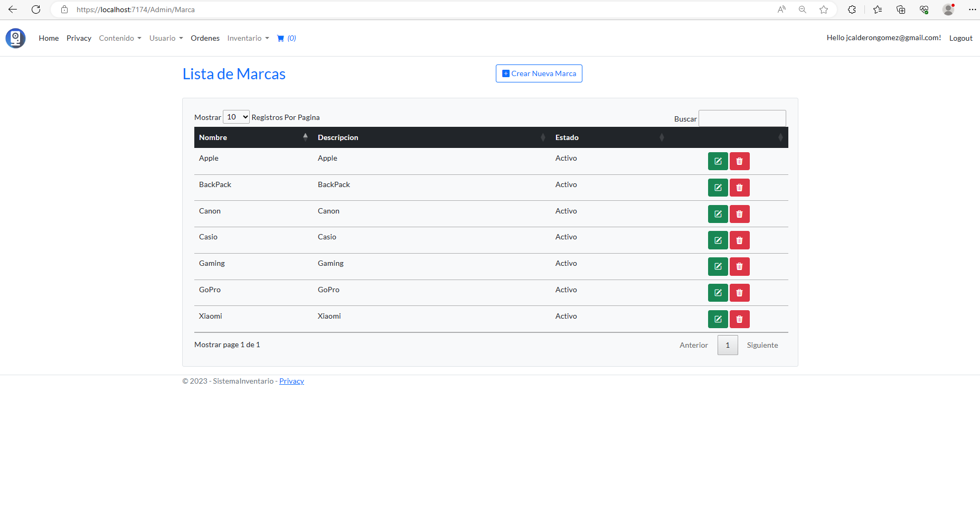Edit the Canon brand row
Image resolution: width=980 pixels, height=530 pixels.
point(718,214)
